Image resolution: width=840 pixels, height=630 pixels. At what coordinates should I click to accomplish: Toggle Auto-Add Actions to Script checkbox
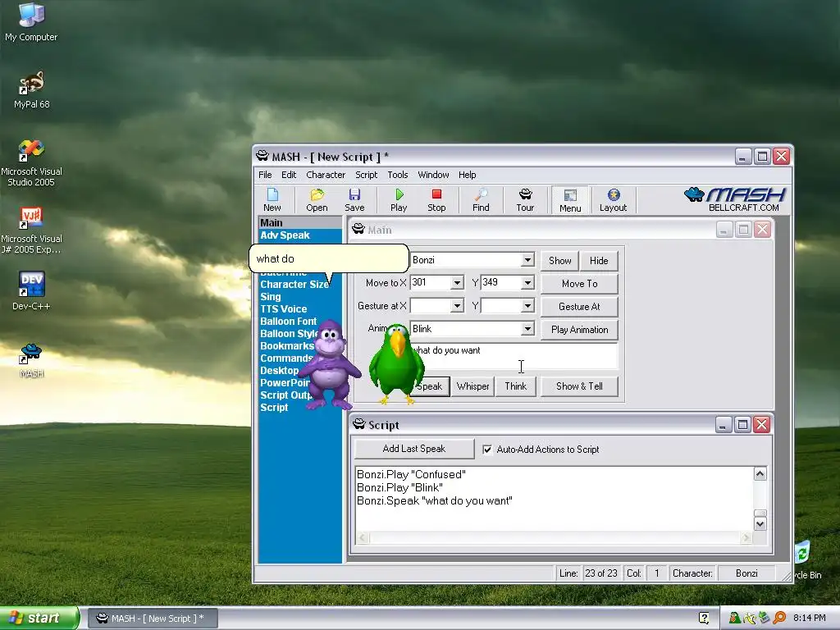487,450
